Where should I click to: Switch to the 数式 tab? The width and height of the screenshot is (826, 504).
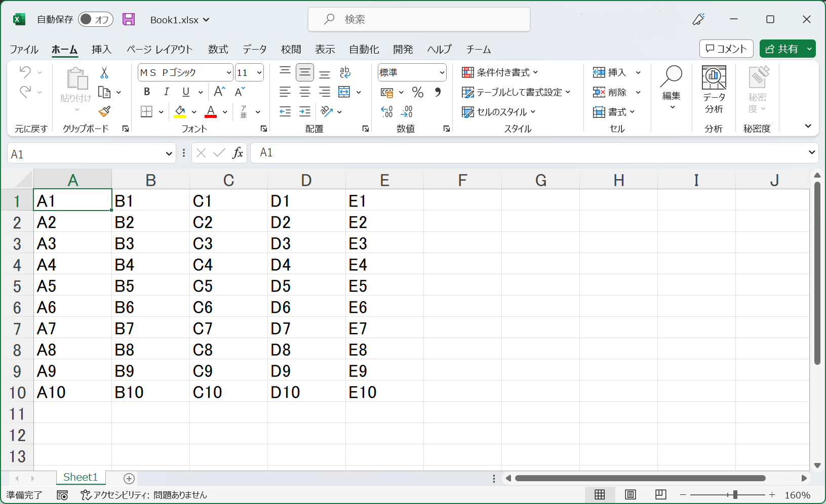coord(218,49)
